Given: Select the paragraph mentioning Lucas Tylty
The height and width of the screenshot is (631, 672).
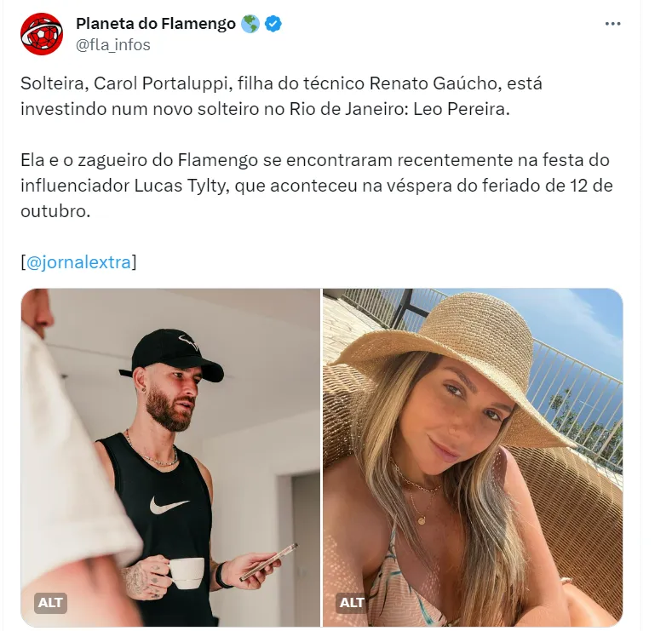Looking at the screenshot, I should click(317, 186).
